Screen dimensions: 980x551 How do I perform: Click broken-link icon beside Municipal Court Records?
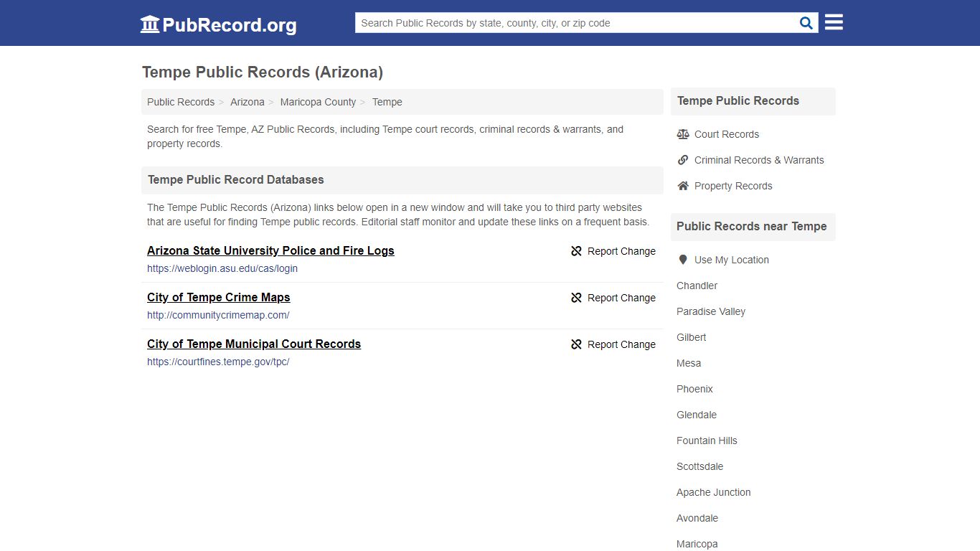pos(576,344)
